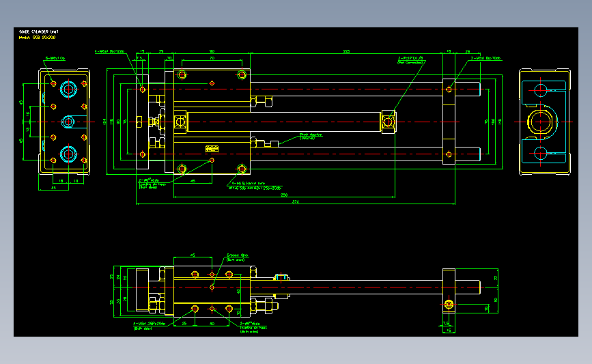592x364 pixels.
Task: Click the '124' vertical height dimension
Action: click(104, 122)
